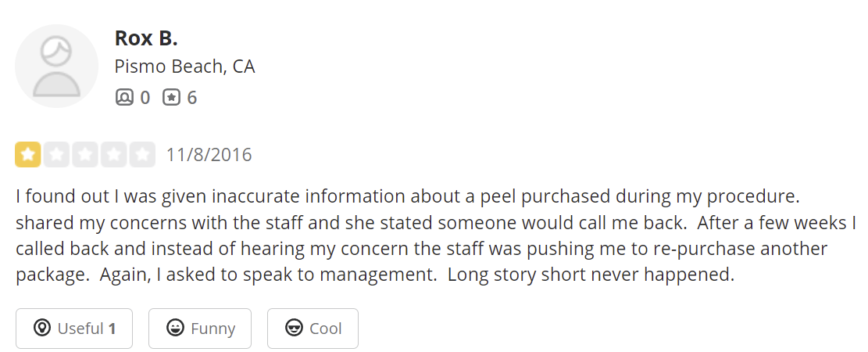Open Rox B.'s profile via name

[146, 38]
